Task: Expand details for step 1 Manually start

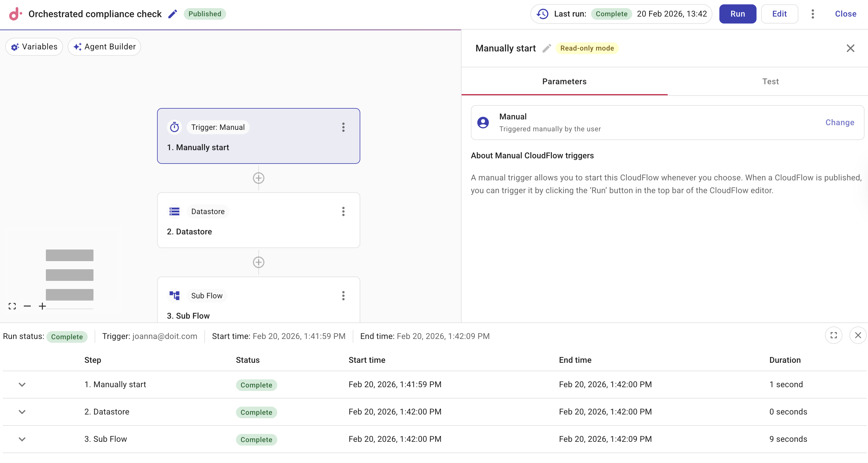Action: [22, 384]
